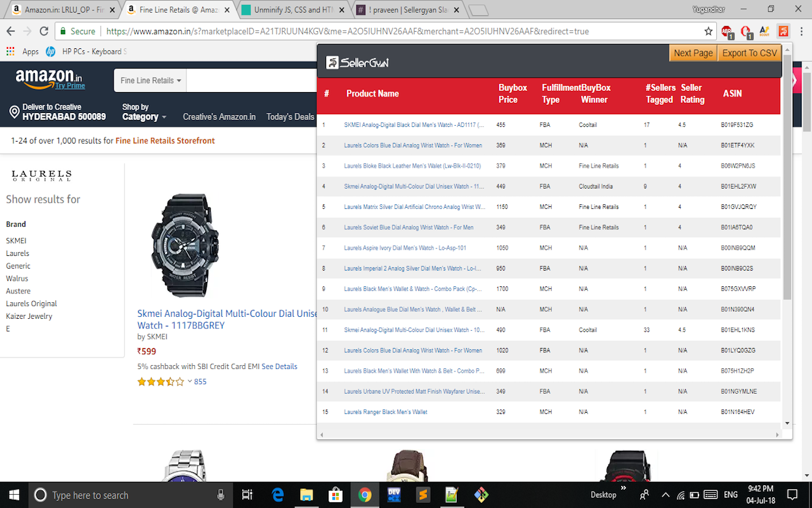812x508 pixels.
Task: Filter by SKMEI brand
Action: tap(16, 241)
